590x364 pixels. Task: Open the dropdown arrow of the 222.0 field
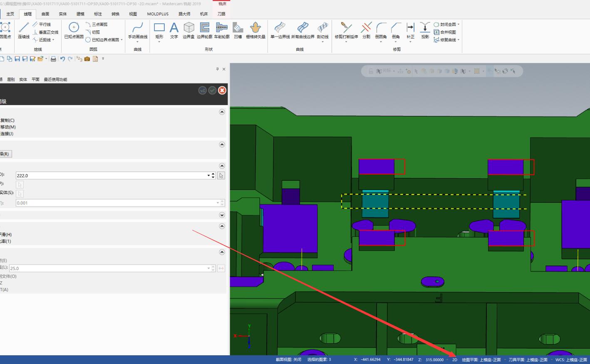point(208,175)
